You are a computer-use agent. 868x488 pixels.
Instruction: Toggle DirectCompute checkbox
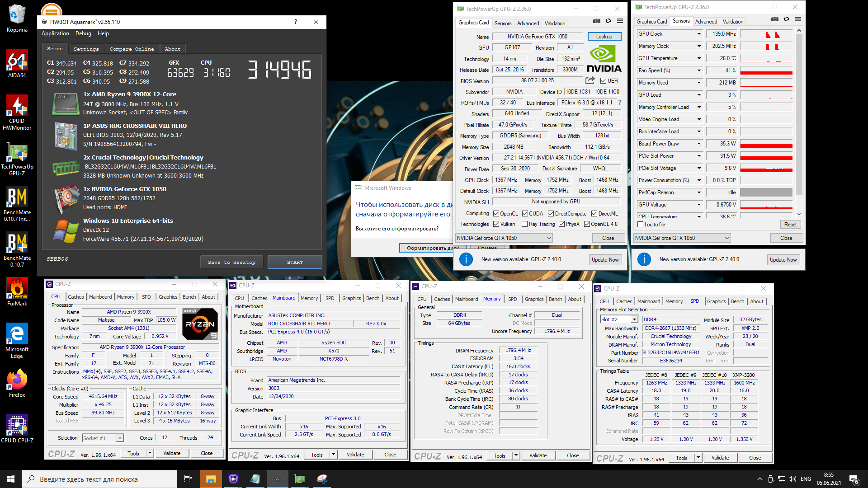(551, 214)
